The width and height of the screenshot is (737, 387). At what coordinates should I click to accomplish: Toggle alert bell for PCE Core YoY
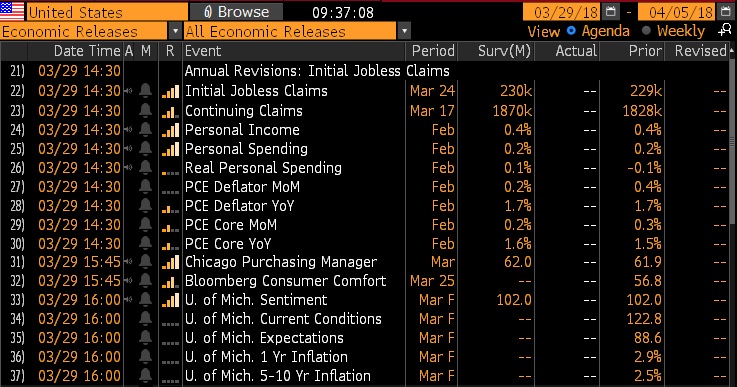click(146, 243)
